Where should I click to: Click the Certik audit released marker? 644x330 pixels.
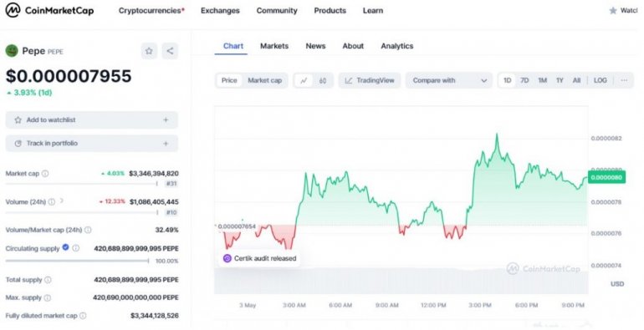point(259,258)
